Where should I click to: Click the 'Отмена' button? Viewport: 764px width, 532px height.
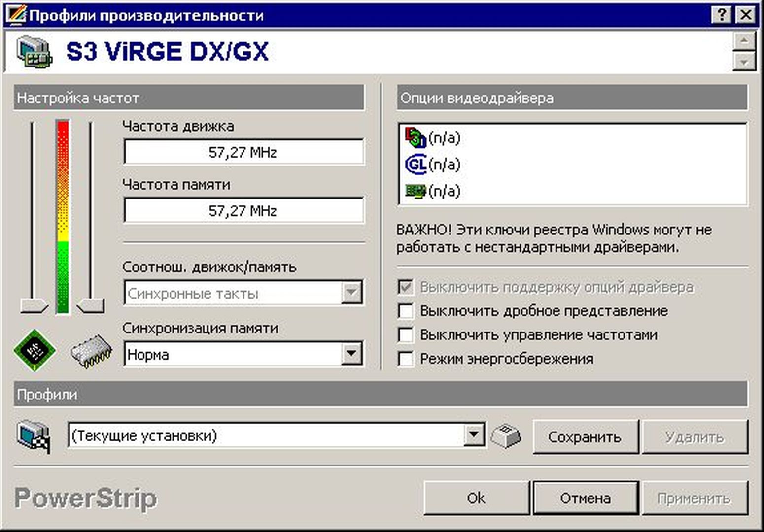tap(586, 498)
